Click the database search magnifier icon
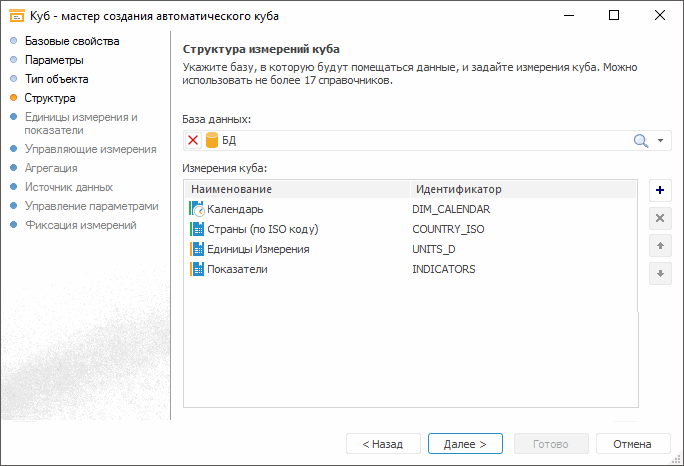The width and height of the screenshot is (684, 466). 641,141
